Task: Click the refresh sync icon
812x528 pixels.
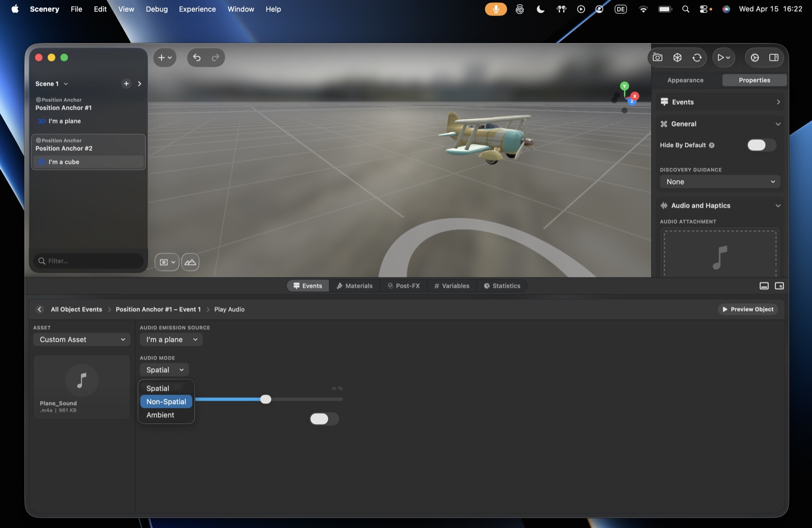Action: pyautogui.click(x=697, y=58)
